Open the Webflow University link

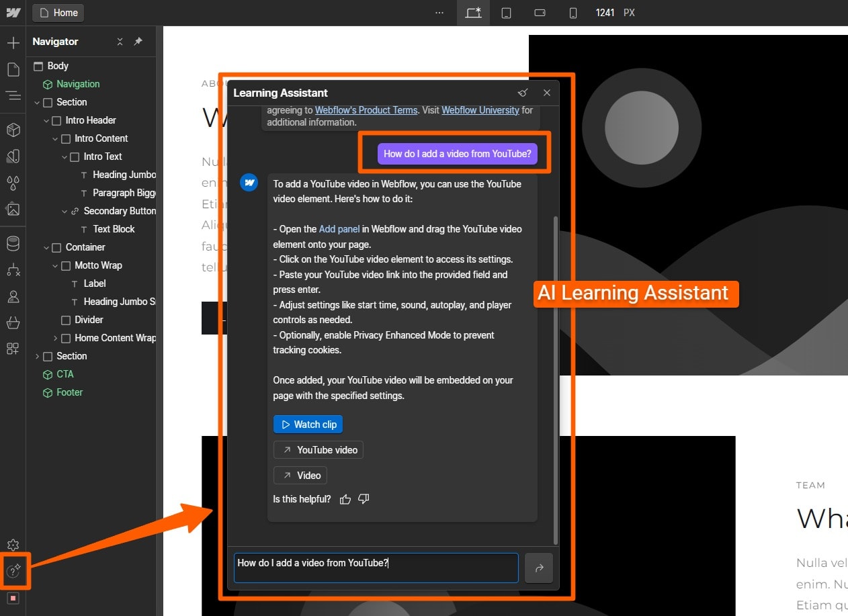[x=480, y=110]
